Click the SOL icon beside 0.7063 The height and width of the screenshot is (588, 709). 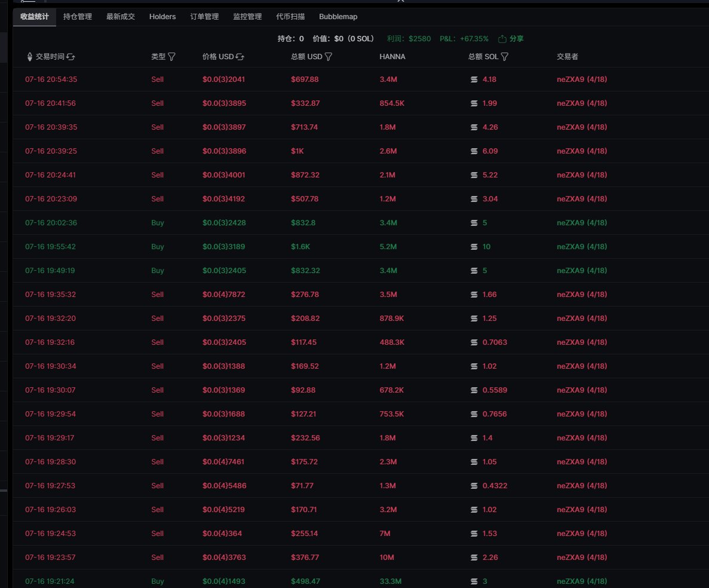pyautogui.click(x=474, y=342)
